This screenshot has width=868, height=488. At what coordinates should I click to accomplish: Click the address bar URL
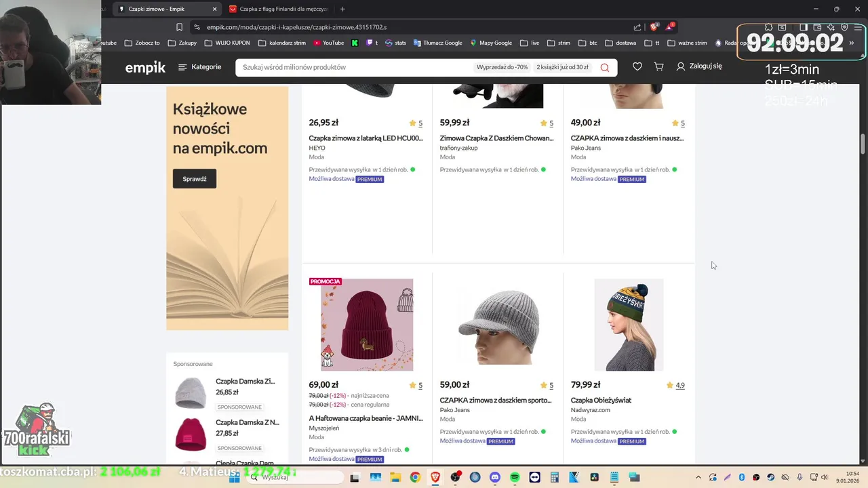point(296,27)
